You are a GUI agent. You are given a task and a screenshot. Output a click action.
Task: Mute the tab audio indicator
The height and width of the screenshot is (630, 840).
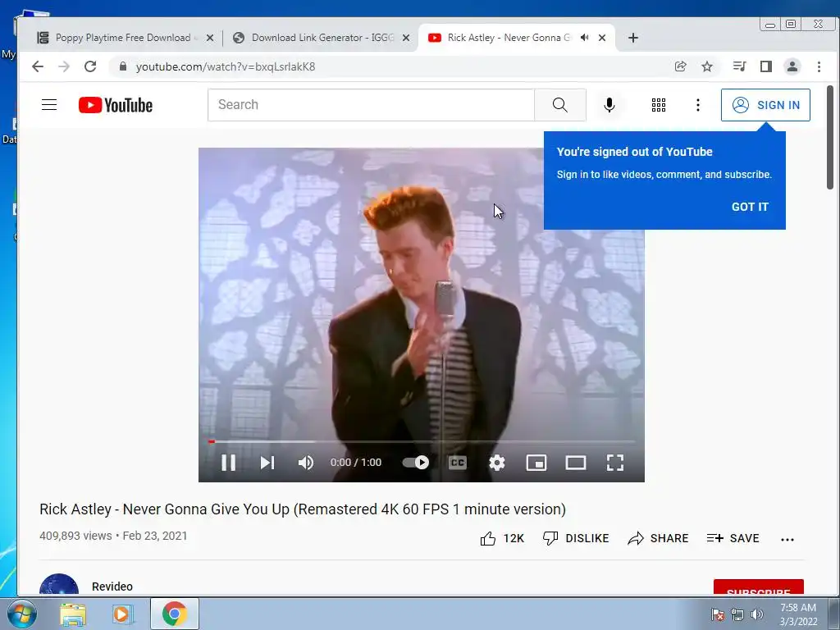[x=584, y=38]
